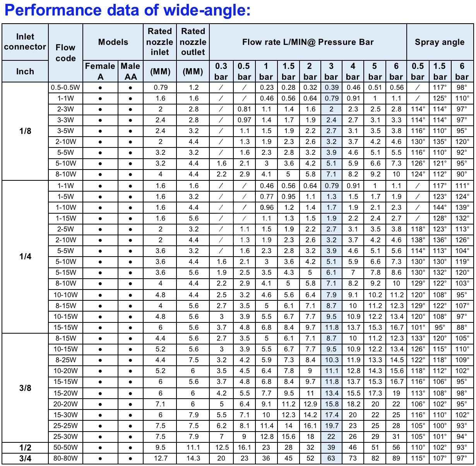Select the 1/8 inlet connector cell

(25, 131)
